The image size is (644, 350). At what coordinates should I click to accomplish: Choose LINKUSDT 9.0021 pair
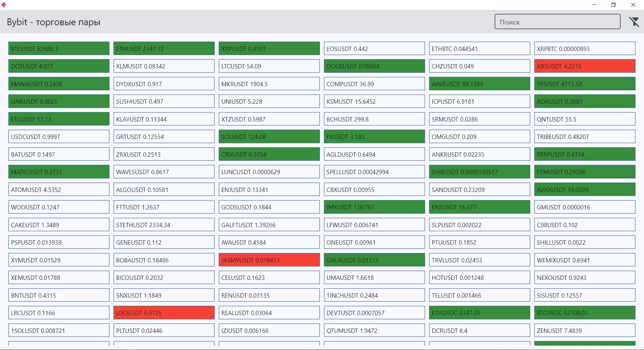(x=59, y=101)
